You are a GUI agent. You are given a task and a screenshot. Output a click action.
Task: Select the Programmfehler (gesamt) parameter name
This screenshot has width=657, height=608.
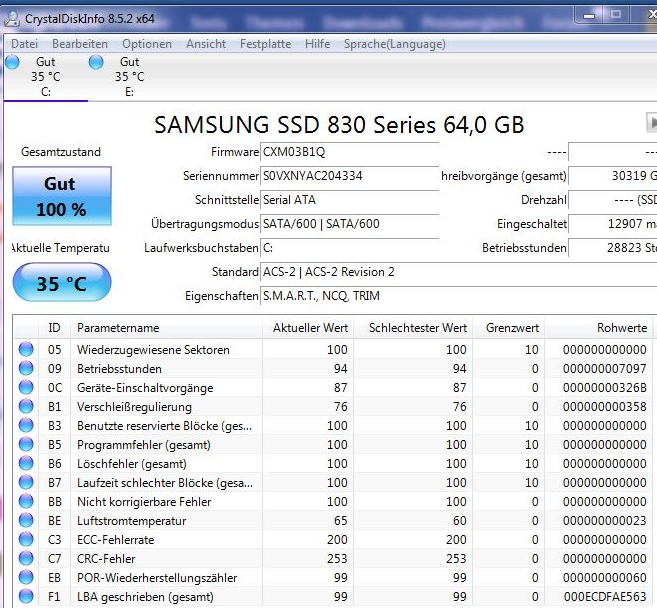[x=144, y=445]
